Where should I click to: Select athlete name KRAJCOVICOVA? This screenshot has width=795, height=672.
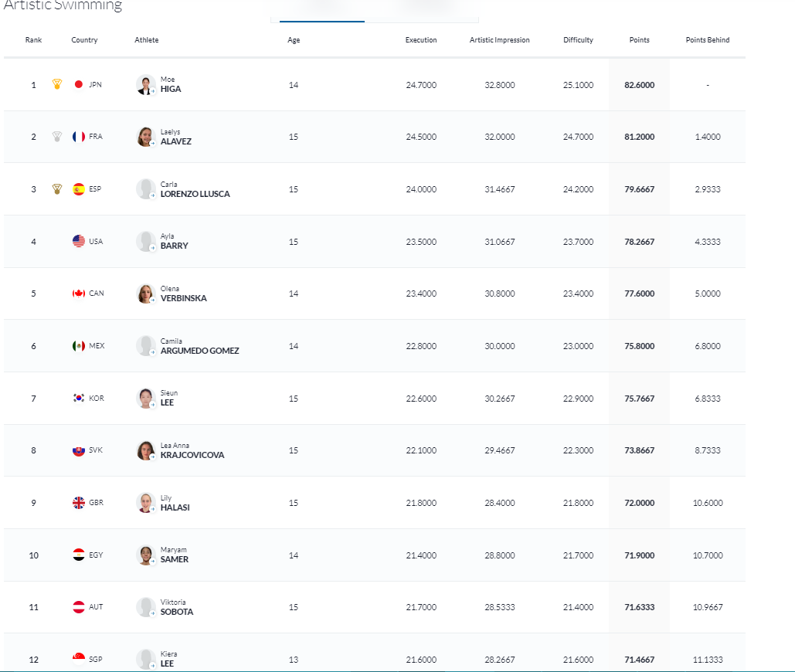(x=192, y=455)
